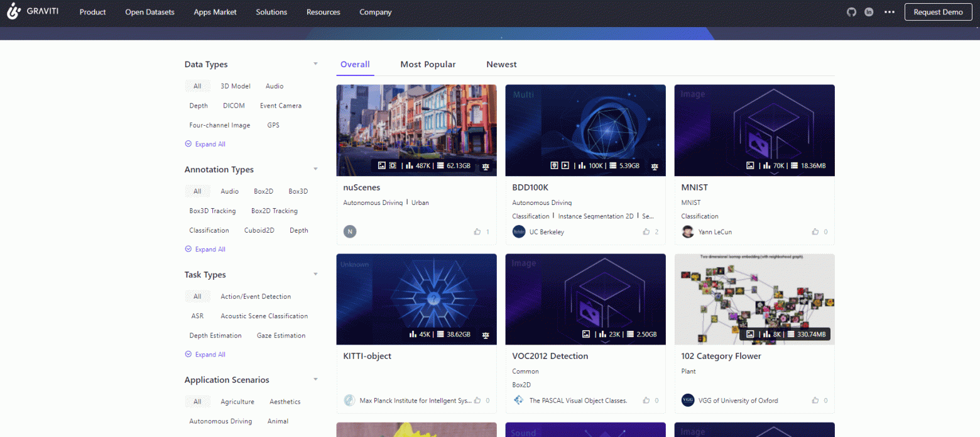Viewport: 980px width, 437px height.
Task: Open the MNIST dataset title
Action: tap(694, 187)
